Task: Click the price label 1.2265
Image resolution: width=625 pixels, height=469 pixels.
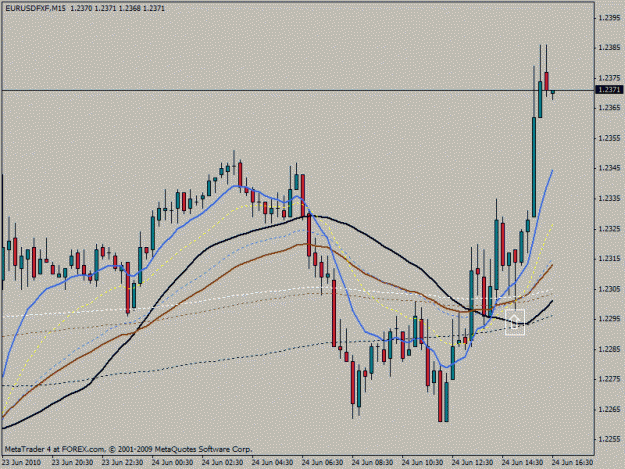Action: click(x=610, y=409)
